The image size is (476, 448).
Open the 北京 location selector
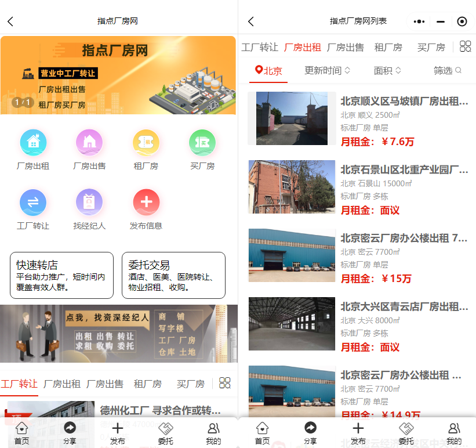[269, 71]
